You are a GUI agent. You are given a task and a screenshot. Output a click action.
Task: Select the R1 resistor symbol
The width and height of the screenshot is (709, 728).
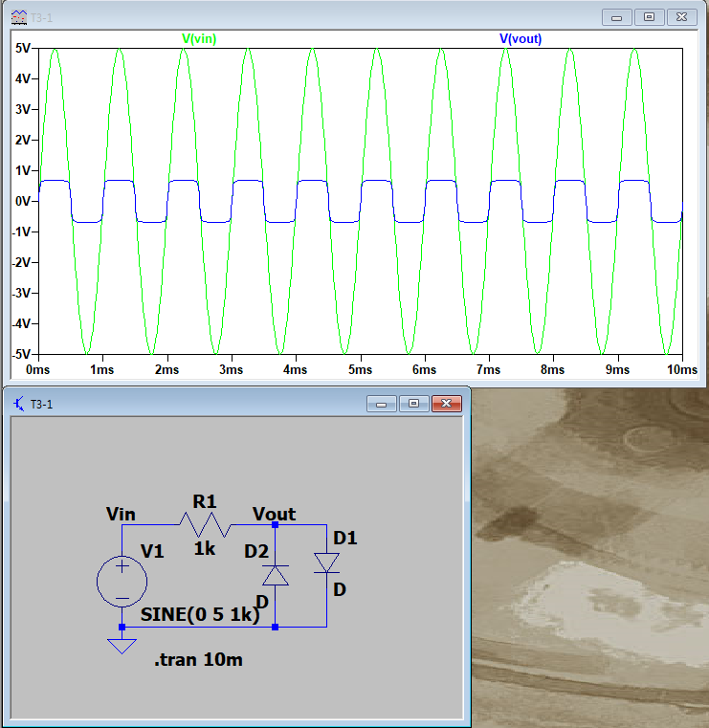(204, 524)
